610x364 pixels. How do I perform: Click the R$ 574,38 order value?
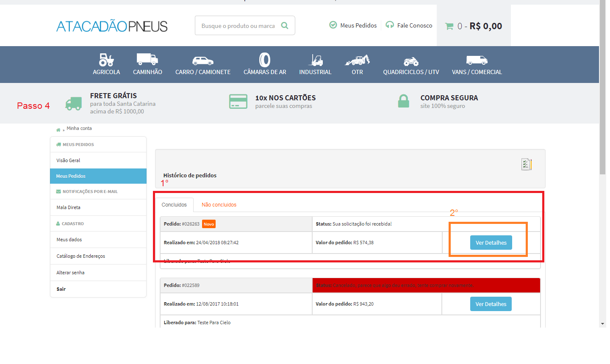click(x=363, y=243)
